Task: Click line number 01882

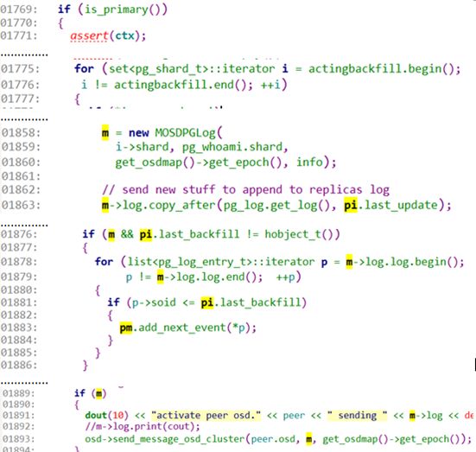Action: (x=18, y=315)
